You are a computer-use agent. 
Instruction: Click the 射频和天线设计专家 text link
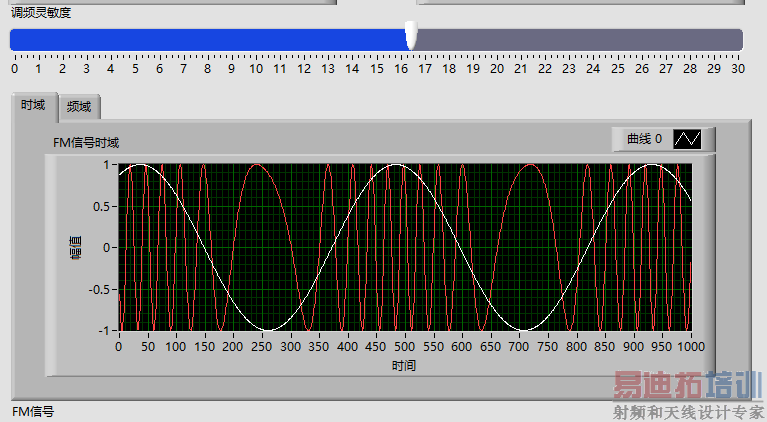688,411
